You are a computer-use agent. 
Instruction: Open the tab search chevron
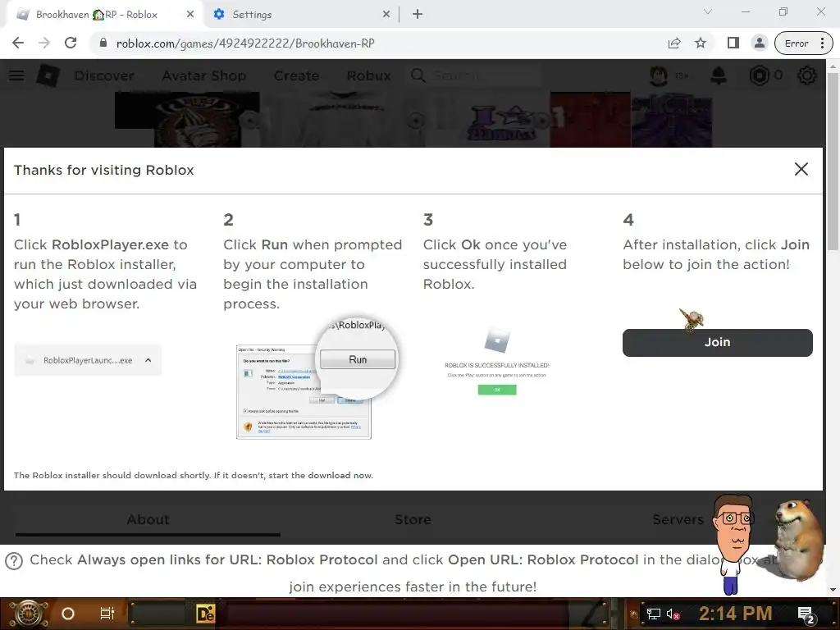click(x=708, y=11)
